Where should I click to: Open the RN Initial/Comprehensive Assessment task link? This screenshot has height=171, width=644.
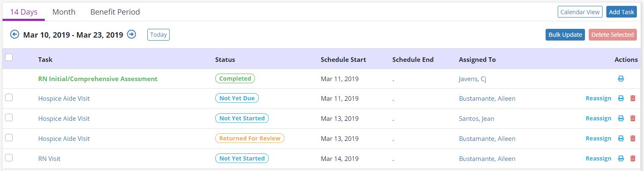pos(98,79)
